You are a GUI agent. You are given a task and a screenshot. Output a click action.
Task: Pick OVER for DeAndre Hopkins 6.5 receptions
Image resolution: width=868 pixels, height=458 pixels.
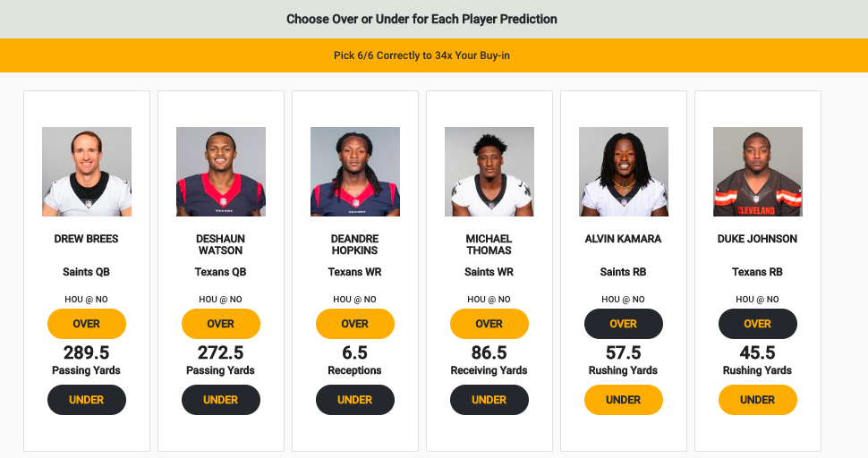[355, 324]
